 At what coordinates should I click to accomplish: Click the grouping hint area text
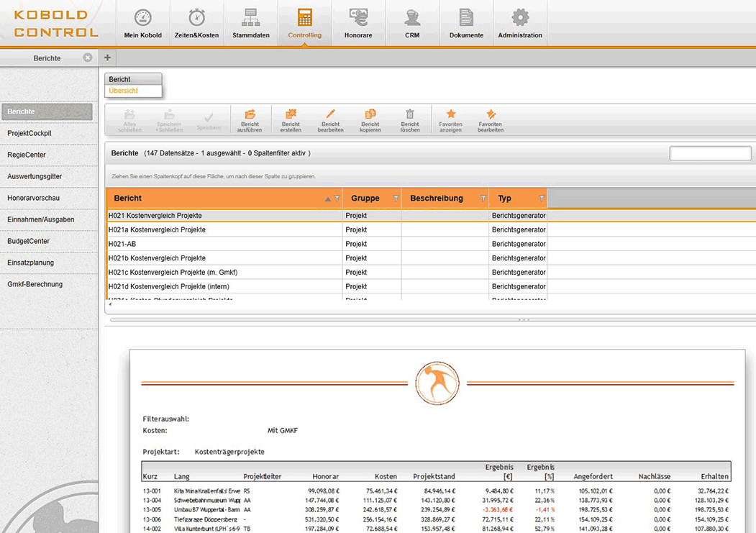214,176
